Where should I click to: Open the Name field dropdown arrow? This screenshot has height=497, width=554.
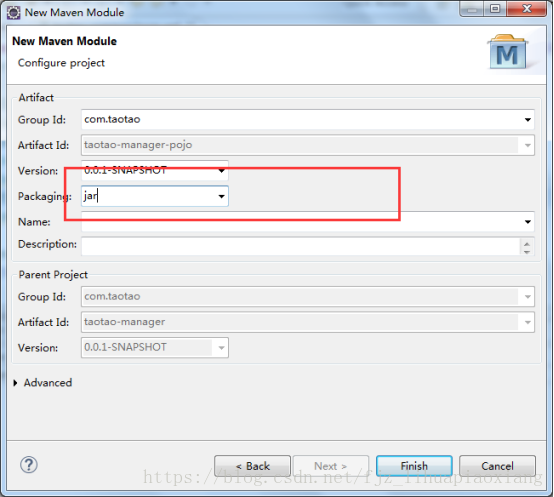tap(528, 222)
